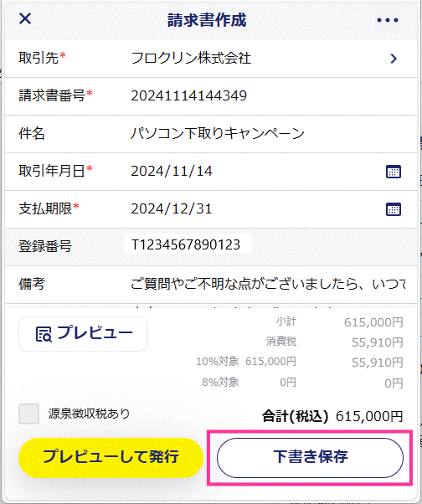Click the 小計 amount 615,000円
This screenshot has height=504, width=422.
373,322
